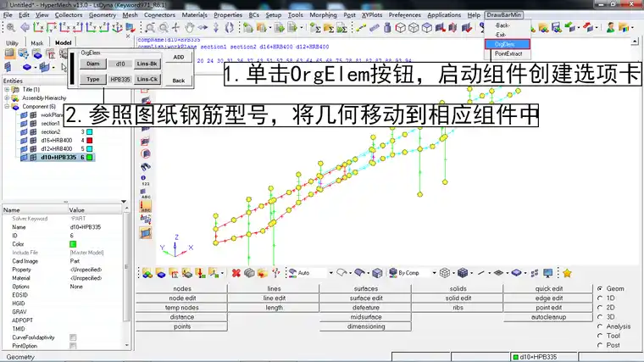644x362 pixels.
Task: Open the Auto selection mode dropdown
Action: pos(330,273)
